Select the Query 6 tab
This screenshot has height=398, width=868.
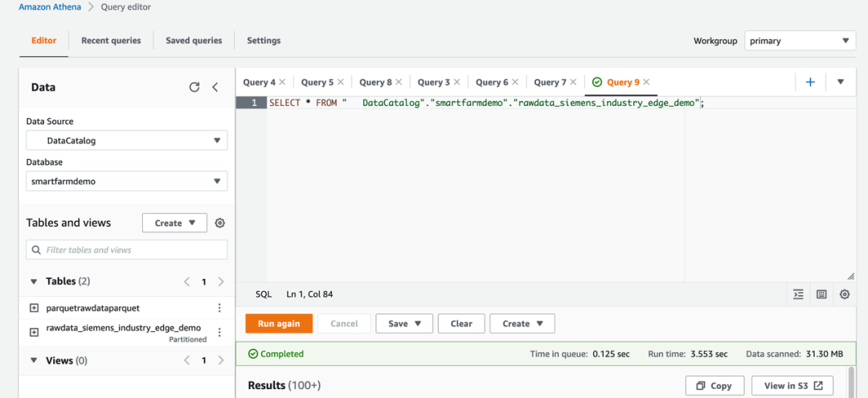492,82
